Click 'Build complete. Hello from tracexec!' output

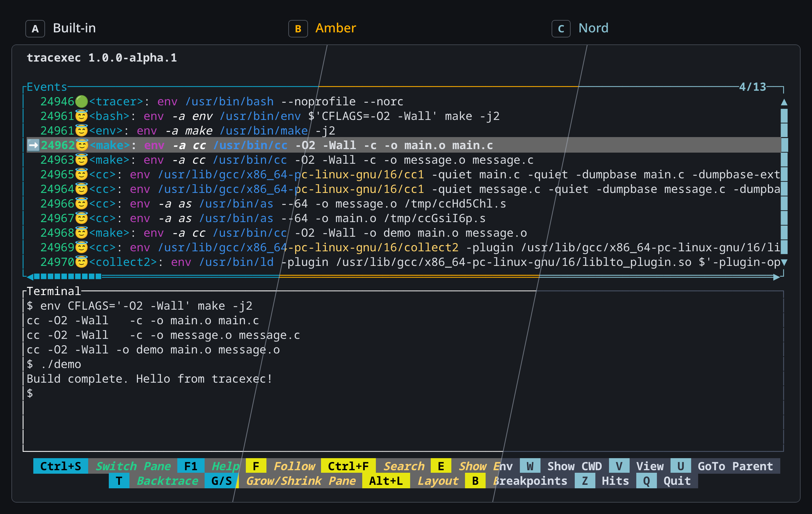coord(150,379)
